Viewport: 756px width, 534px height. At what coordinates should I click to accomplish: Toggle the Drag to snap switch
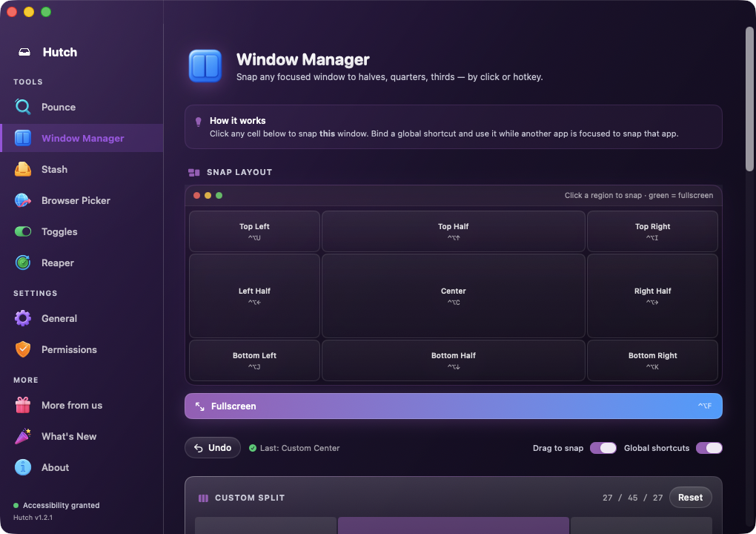(603, 448)
